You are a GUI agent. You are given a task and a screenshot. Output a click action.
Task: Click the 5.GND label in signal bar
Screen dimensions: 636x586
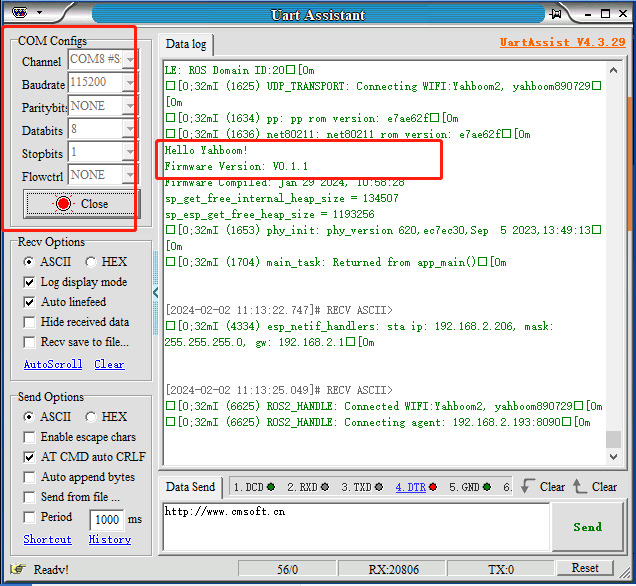pos(464,487)
